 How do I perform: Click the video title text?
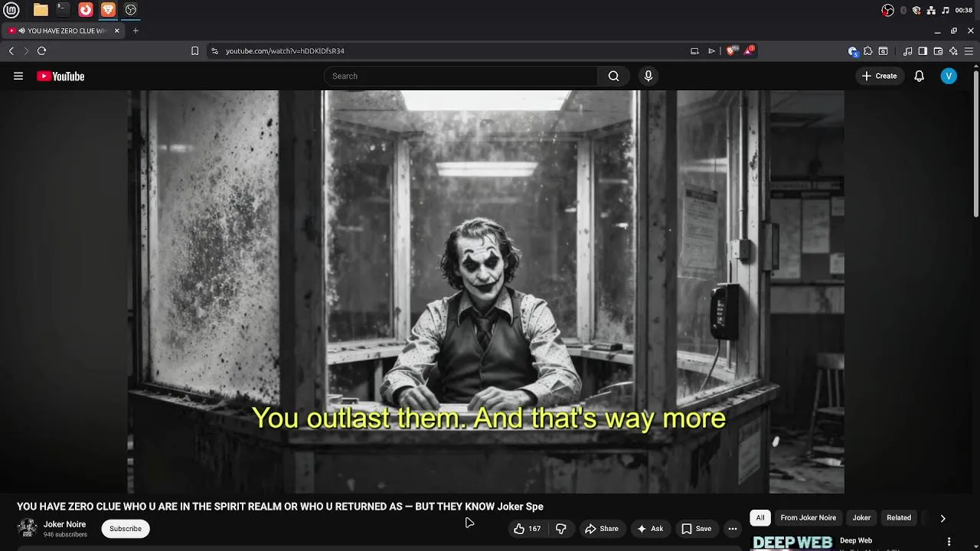[x=280, y=507]
